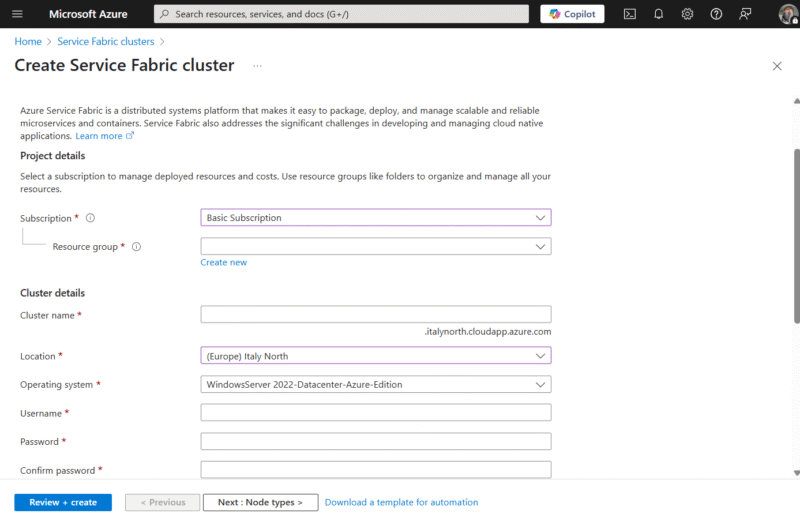
Task: Close the Create Service Fabric cluster blade
Action: 777,66
